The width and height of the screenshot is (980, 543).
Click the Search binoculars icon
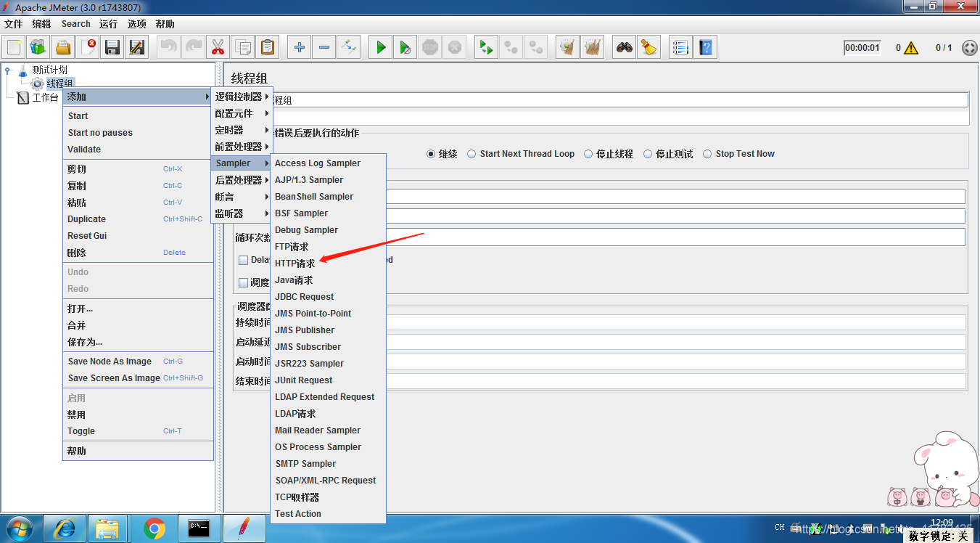click(625, 48)
